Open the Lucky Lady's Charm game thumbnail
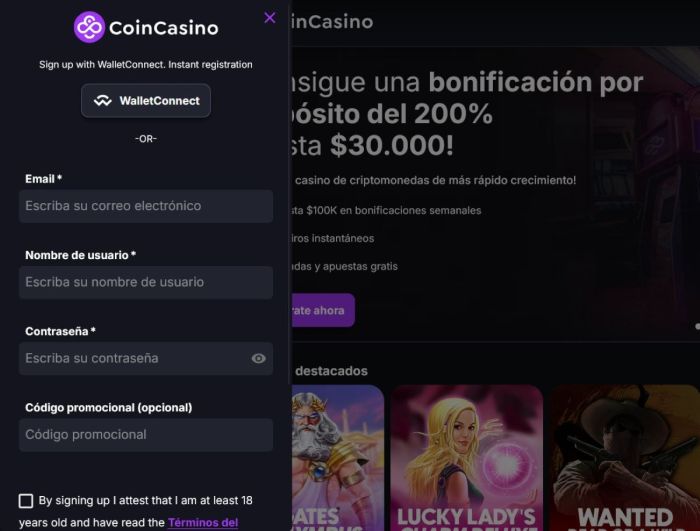Image resolution: width=700 pixels, height=531 pixels. click(x=467, y=458)
